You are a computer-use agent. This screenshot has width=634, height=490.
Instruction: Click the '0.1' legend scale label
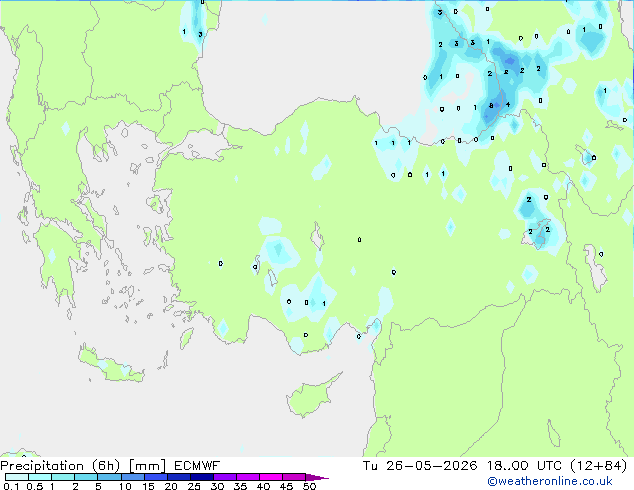pyautogui.click(x=11, y=486)
